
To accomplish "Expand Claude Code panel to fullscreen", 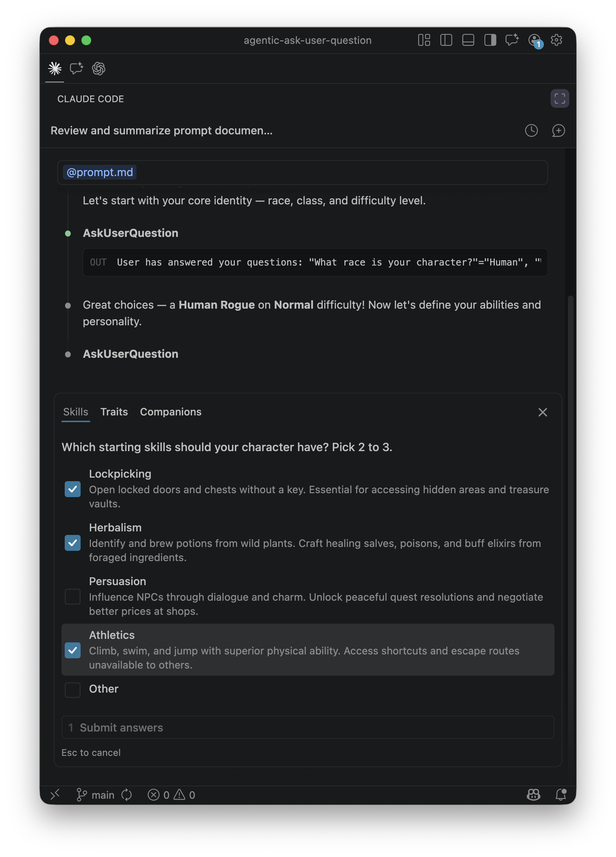I will 560,99.
